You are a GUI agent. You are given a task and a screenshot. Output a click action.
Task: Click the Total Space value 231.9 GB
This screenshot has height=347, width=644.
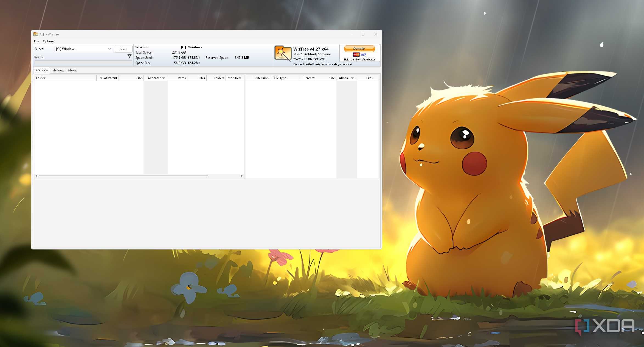point(179,52)
